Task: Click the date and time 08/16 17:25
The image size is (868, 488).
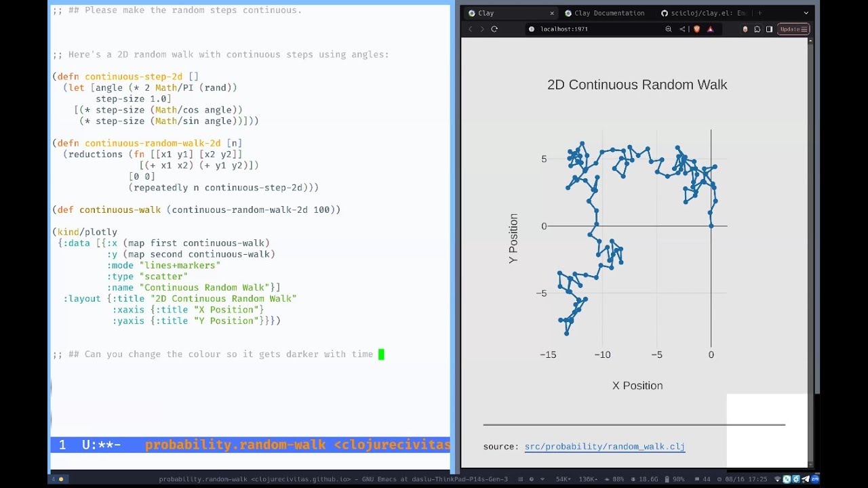Action: (743, 479)
